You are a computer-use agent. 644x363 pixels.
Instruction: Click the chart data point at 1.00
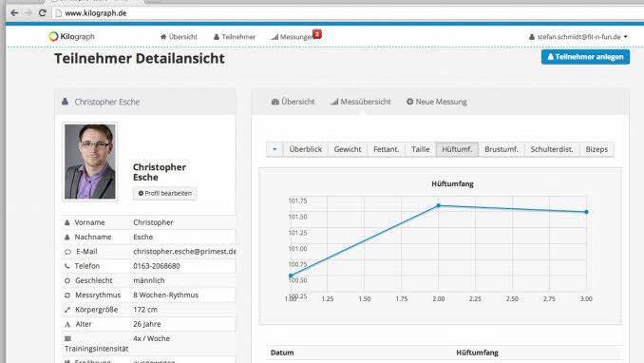[x=291, y=276]
